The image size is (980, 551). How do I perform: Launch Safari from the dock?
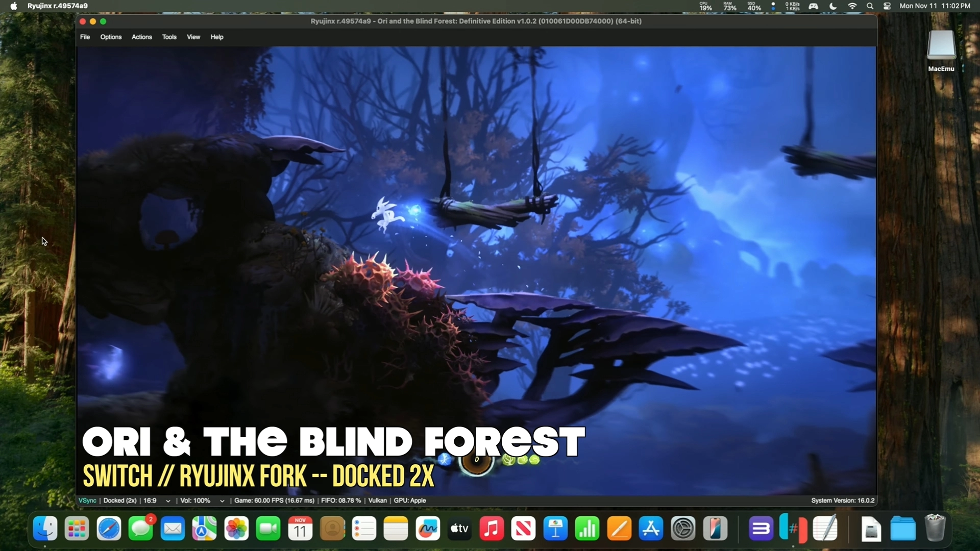click(109, 529)
